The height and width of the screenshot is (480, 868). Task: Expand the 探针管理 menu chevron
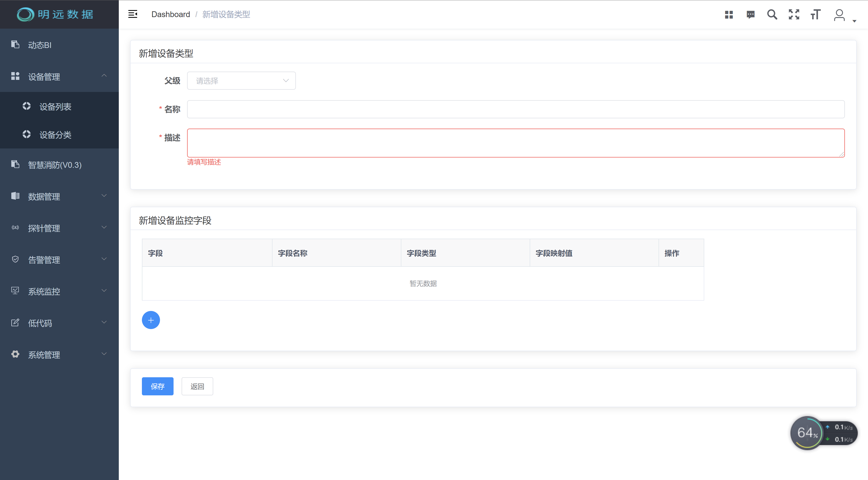(x=104, y=227)
